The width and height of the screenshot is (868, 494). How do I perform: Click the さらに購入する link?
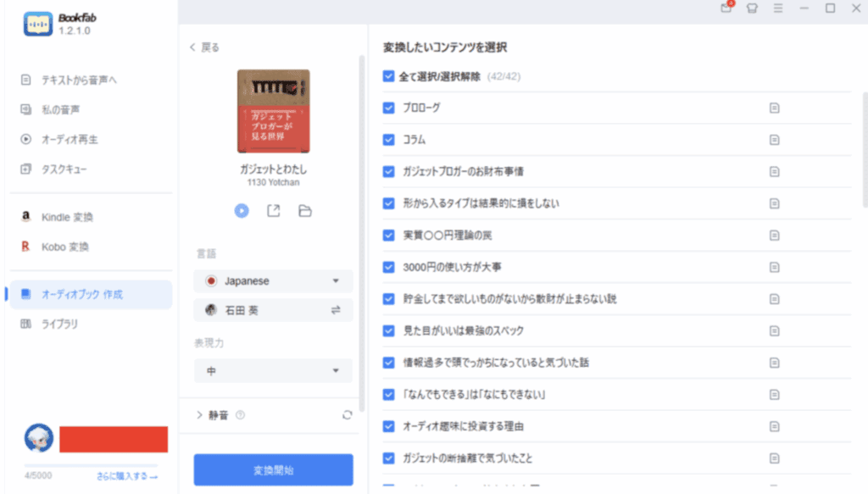click(125, 476)
